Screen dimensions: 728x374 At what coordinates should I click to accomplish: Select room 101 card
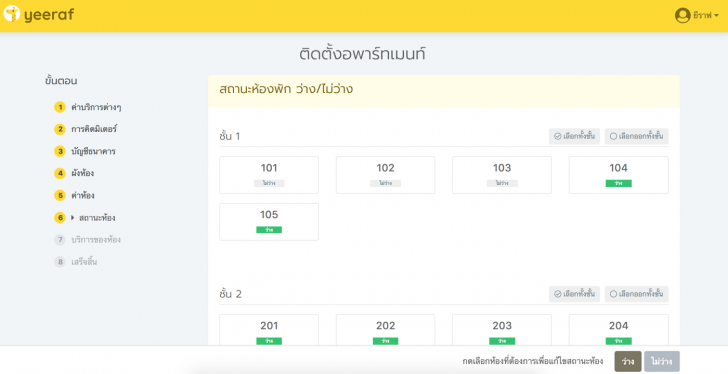click(x=269, y=175)
